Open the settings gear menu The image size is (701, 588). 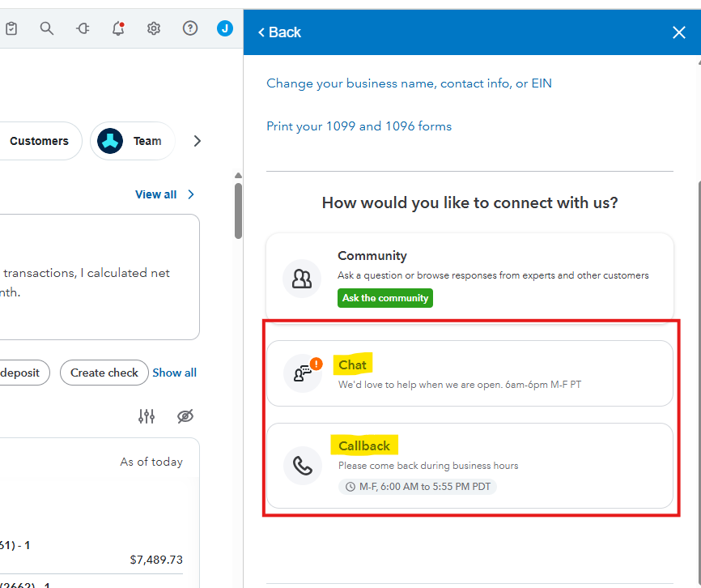[x=154, y=29]
